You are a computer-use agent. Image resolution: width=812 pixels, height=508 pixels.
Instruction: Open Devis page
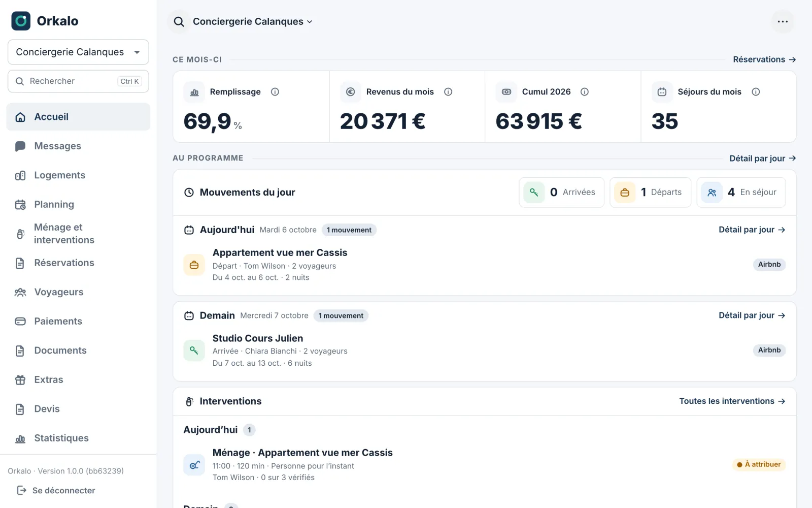pyautogui.click(x=78, y=409)
